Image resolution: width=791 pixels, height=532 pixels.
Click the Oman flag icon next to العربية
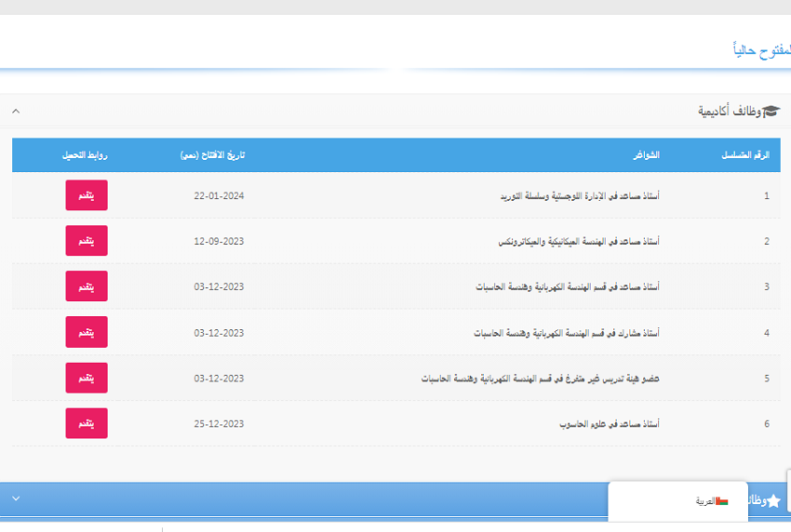coord(722,501)
